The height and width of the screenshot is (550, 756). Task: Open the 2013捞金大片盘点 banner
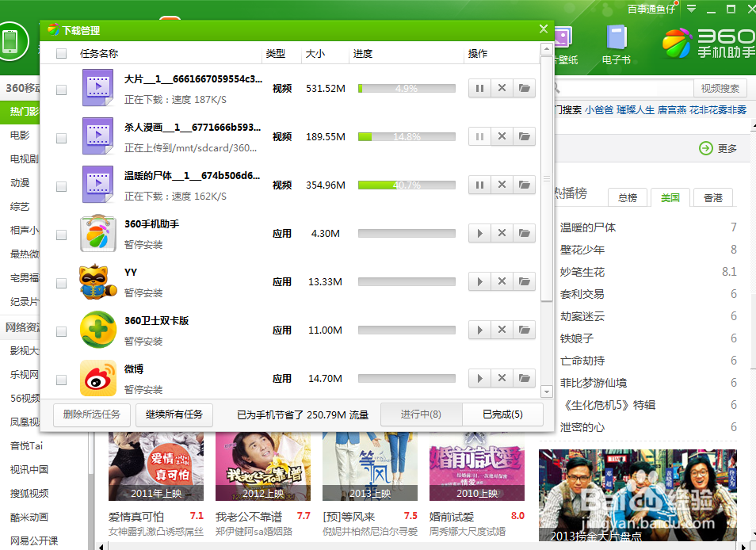coord(637,495)
